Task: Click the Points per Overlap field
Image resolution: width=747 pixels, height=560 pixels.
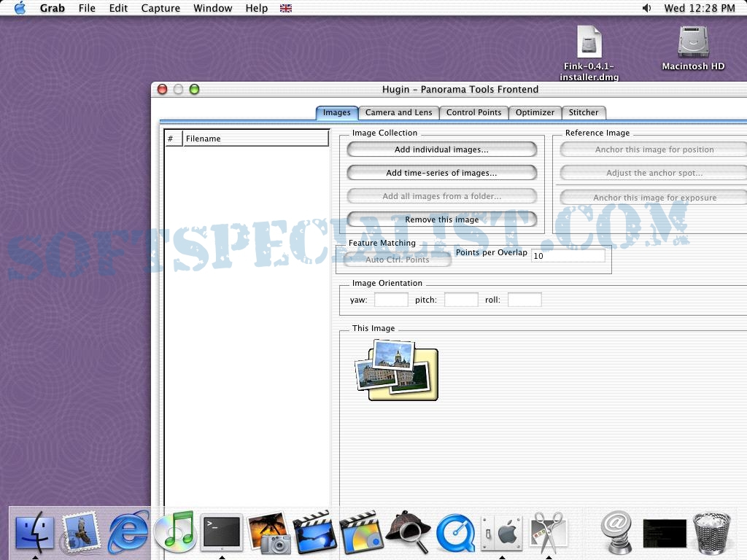Action: point(568,256)
